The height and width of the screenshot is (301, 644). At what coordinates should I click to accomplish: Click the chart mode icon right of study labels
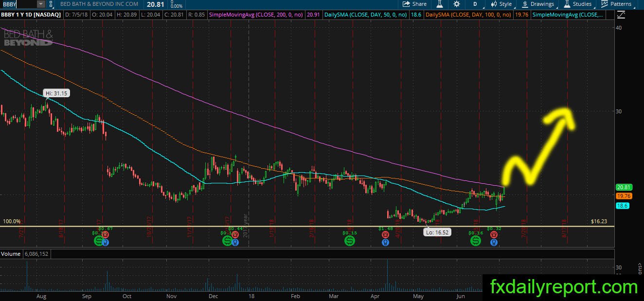(x=620, y=15)
